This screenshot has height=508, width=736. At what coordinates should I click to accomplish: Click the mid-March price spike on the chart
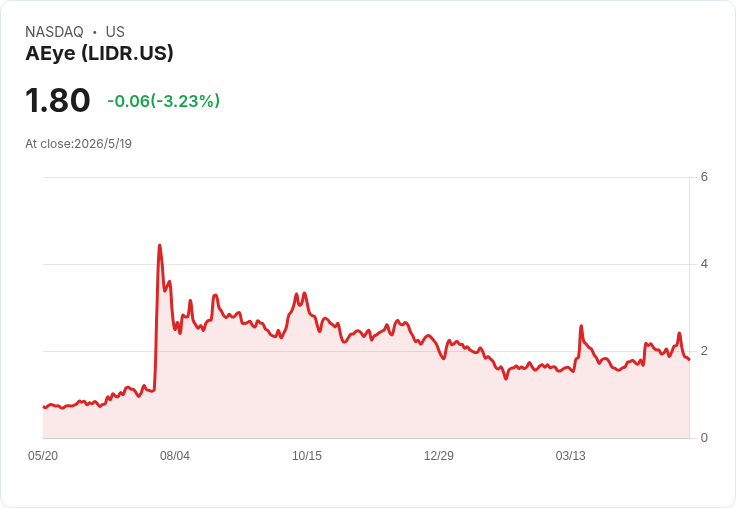point(581,326)
